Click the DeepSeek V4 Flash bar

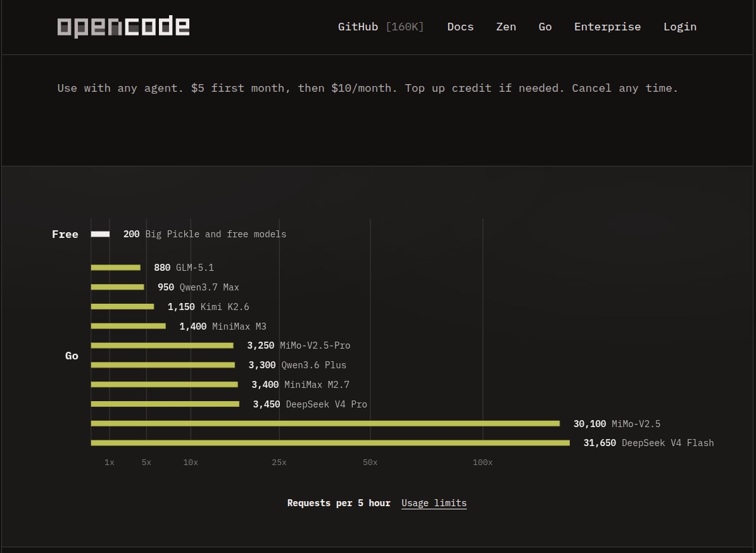click(331, 443)
